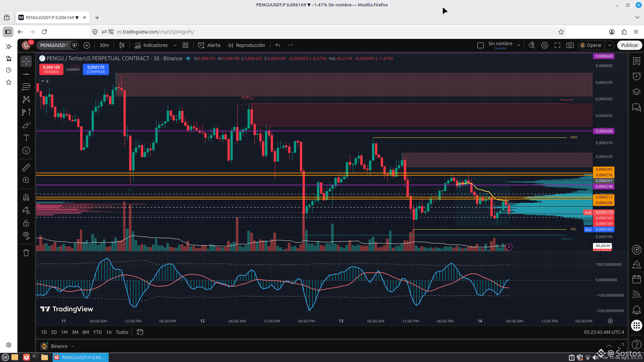
Task: Switch to the PENGUUSDT.P browser tab
Action: tap(53, 17)
